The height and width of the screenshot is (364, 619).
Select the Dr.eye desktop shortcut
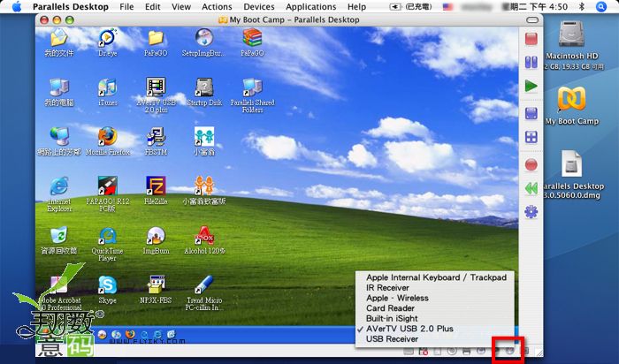(x=107, y=43)
